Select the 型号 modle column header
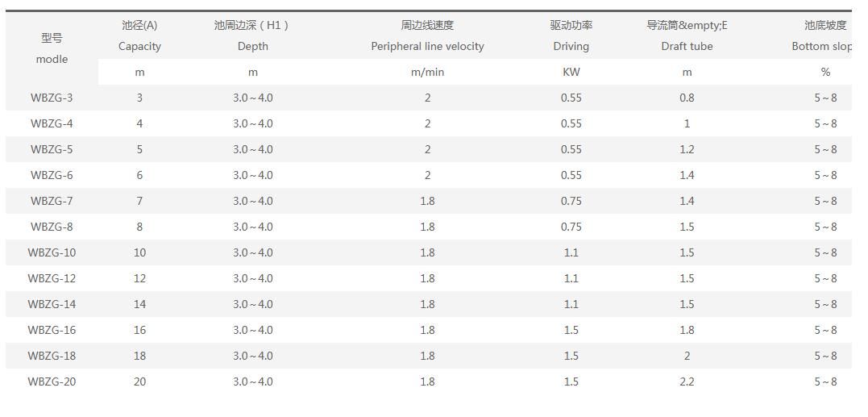The image size is (868, 417). pos(52,48)
